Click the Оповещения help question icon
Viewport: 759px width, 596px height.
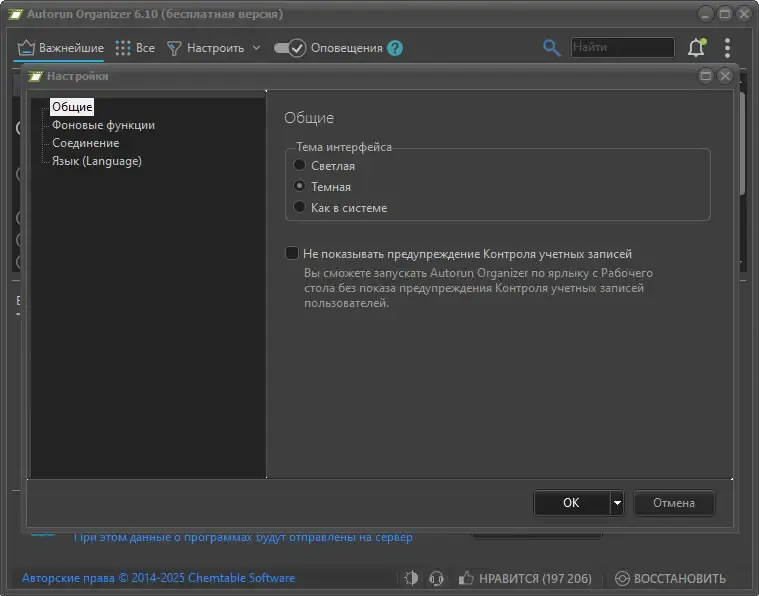click(395, 48)
